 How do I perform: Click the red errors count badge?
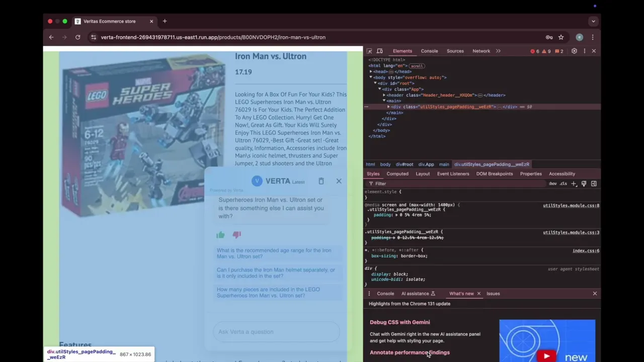535,51
